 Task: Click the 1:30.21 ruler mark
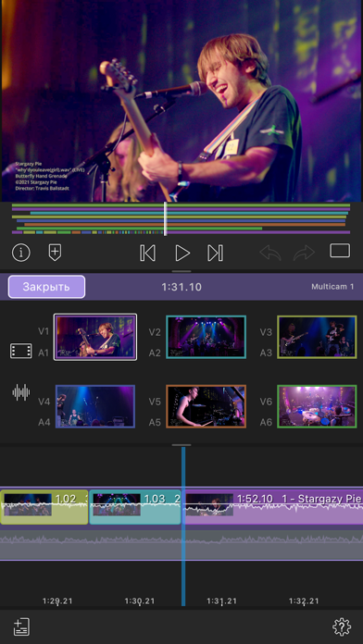(x=140, y=601)
